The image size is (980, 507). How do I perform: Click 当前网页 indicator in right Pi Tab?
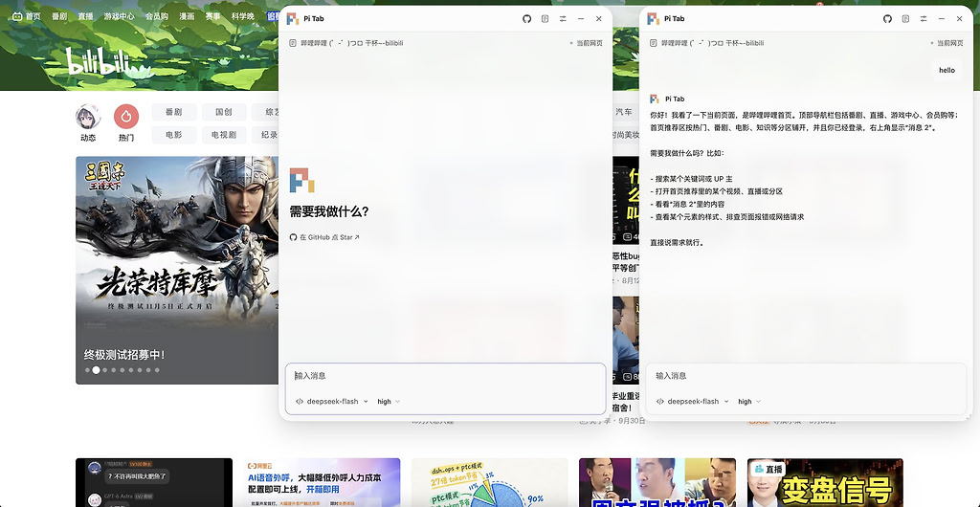(947, 43)
